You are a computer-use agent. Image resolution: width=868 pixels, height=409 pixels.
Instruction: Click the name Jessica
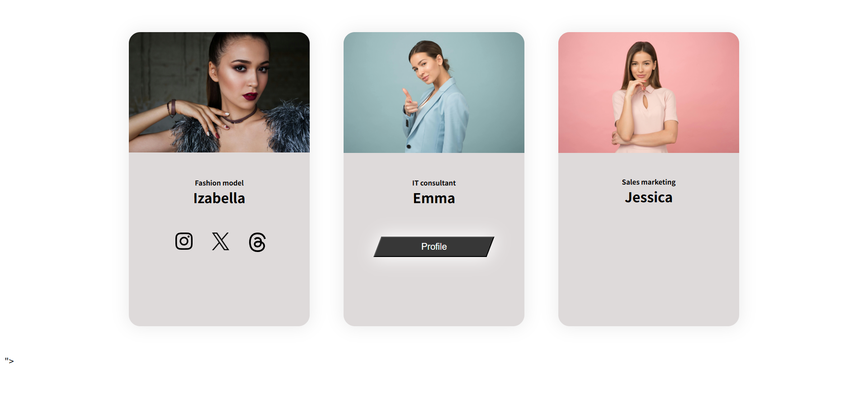click(649, 197)
